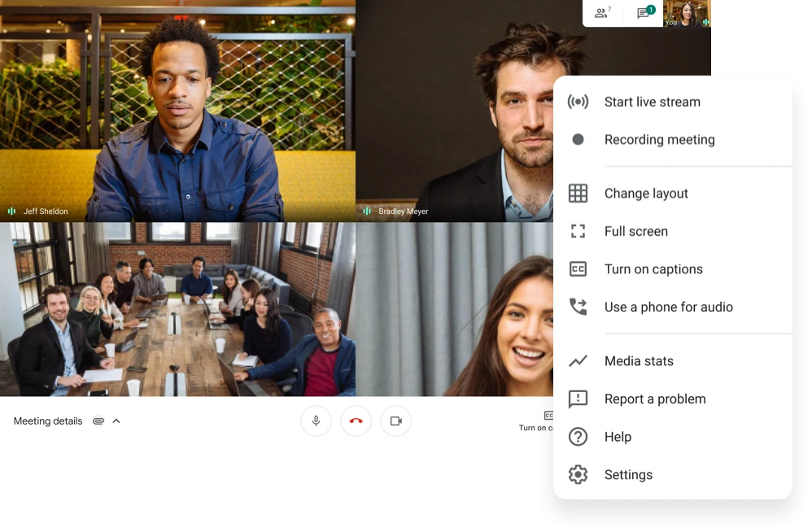Image resolution: width=812 pixels, height=532 pixels.
Task: Select the conference room video tile
Action: pyautogui.click(x=177, y=309)
